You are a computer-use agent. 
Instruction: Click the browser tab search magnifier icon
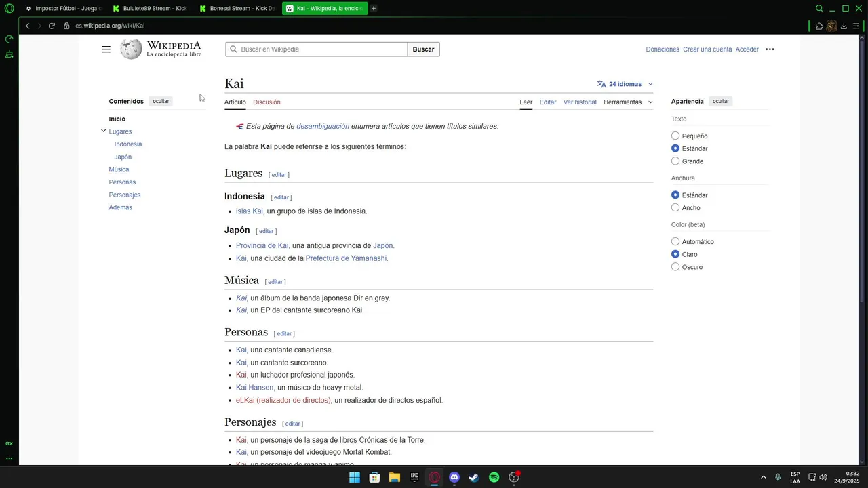pyautogui.click(x=819, y=9)
